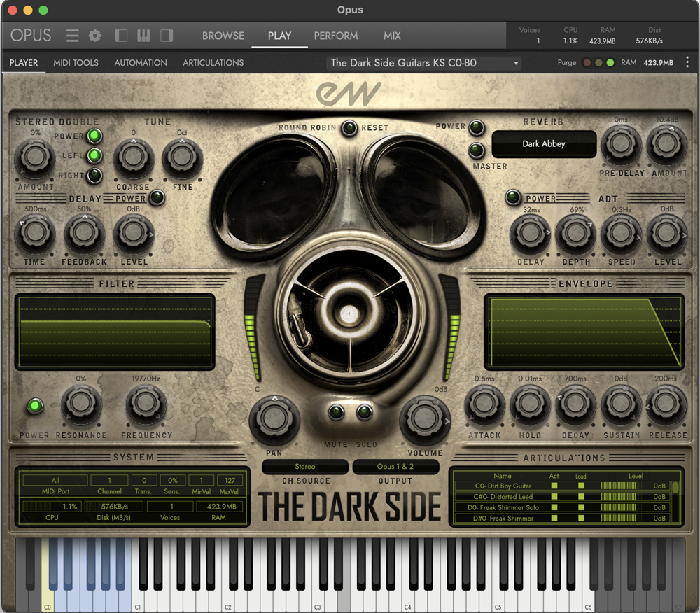The image size is (700, 613).
Task: Open the Stereo channel source dropdown
Action: point(305,467)
